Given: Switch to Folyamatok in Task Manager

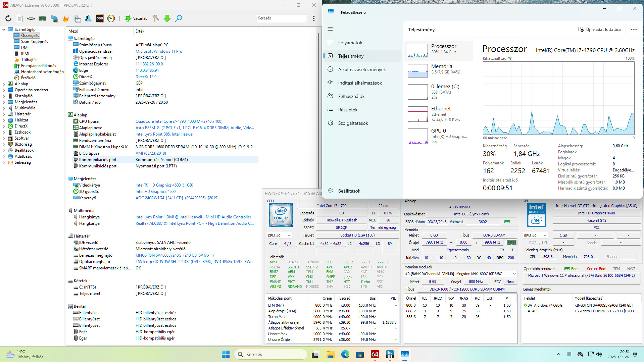Looking at the screenshot, I should [350, 43].
